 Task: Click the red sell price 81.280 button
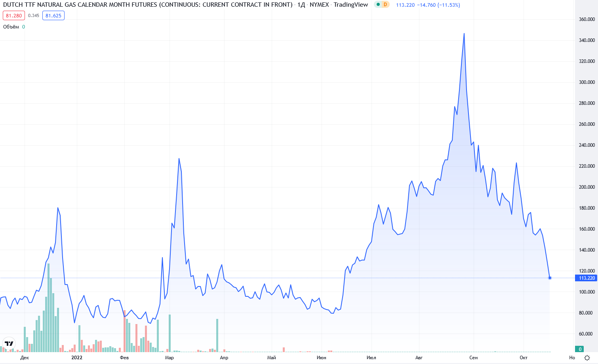coord(14,16)
